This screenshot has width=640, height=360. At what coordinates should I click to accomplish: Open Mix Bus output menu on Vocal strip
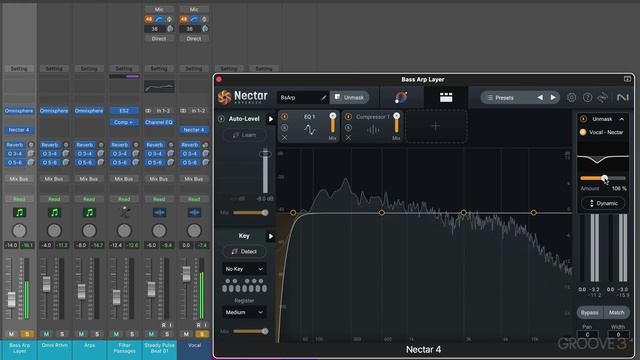click(x=194, y=179)
